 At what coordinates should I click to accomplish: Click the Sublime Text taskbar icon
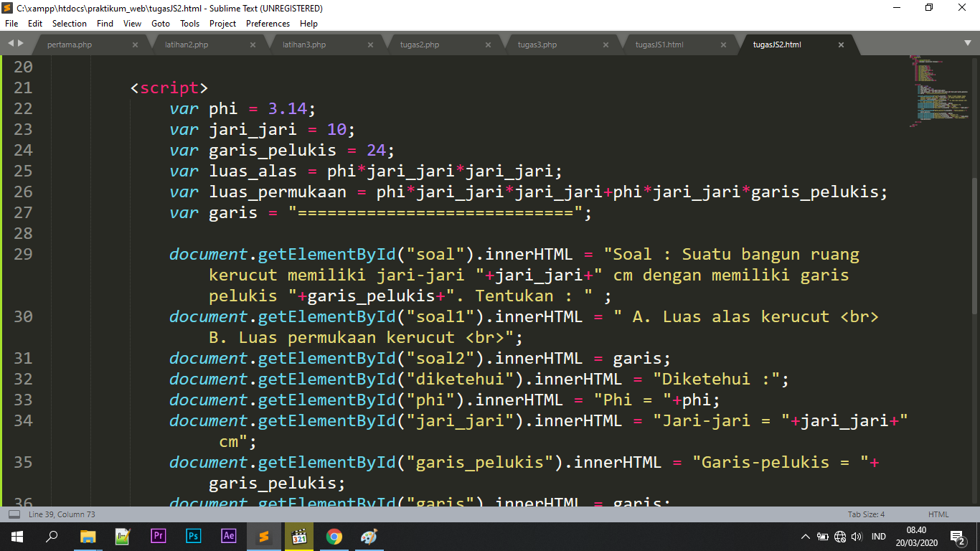pos(264,537)
